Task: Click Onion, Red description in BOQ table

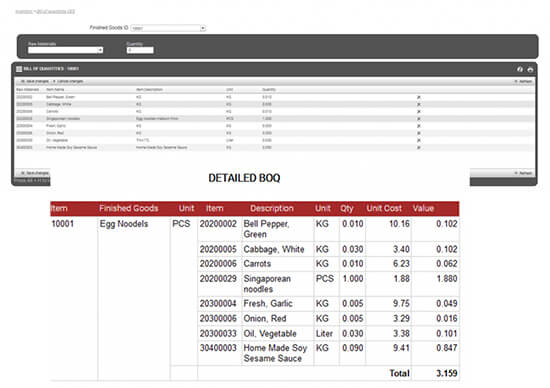Action: pyautogui.click(x=265, y=318)
